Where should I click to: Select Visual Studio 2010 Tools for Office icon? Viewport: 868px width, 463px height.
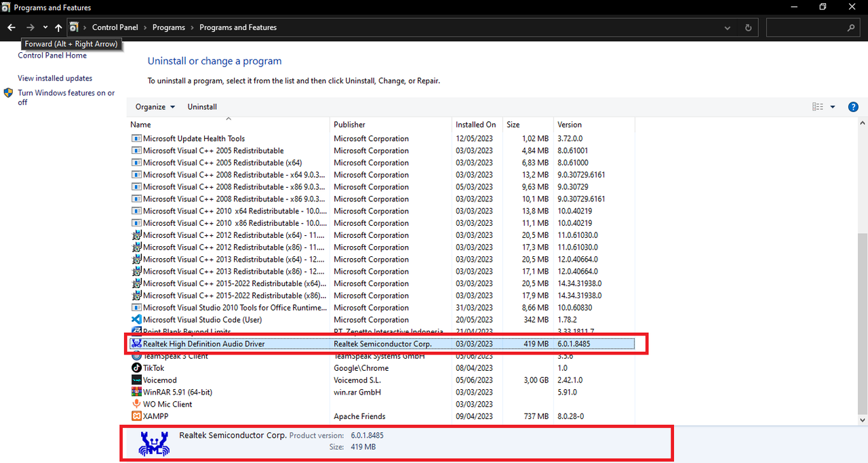pos(136,308)
